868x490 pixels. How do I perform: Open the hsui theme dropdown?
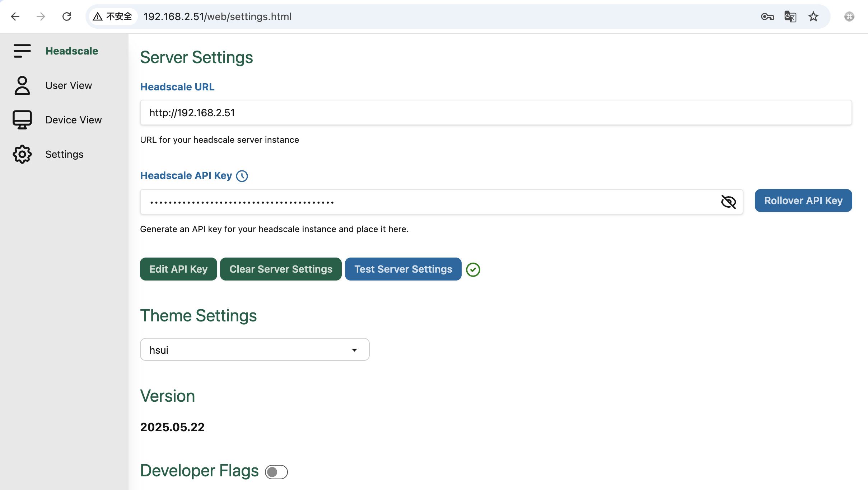click(255, 349)
